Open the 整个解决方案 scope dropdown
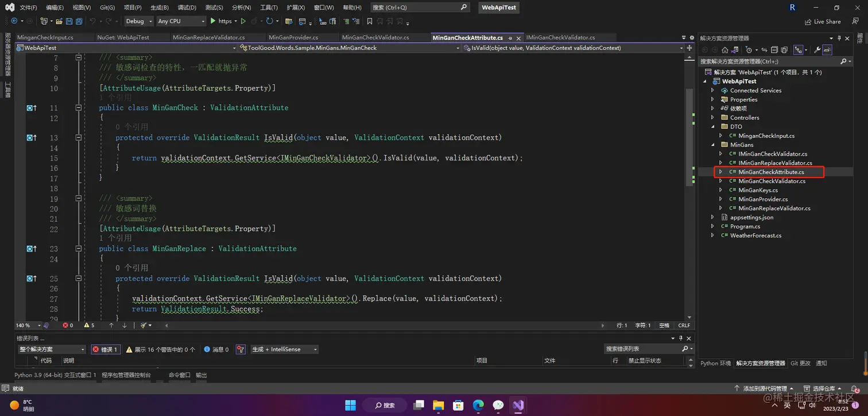This screenshot has width=868, height=416. pos(52,349)
